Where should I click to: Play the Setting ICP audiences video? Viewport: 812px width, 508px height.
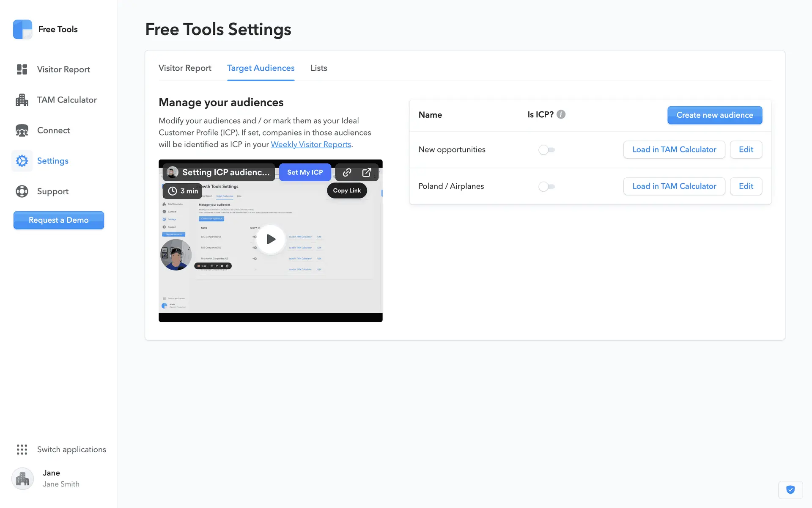pyautogui.click(x=271, y=239)
